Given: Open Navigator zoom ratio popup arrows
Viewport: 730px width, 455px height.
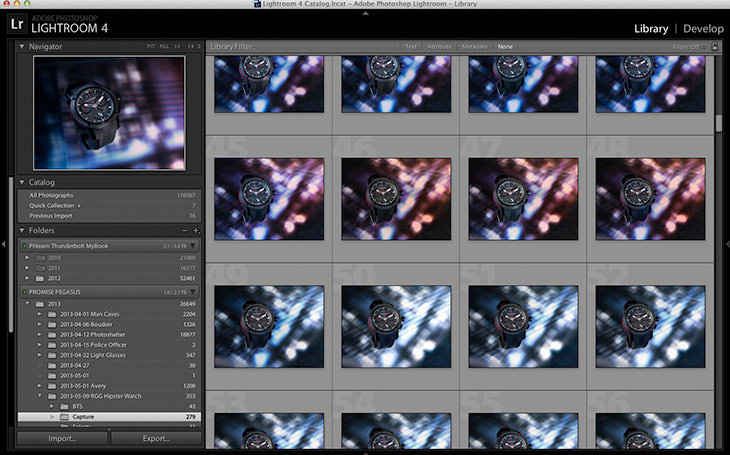Looking at the screenshot, I should pos(199,47).
